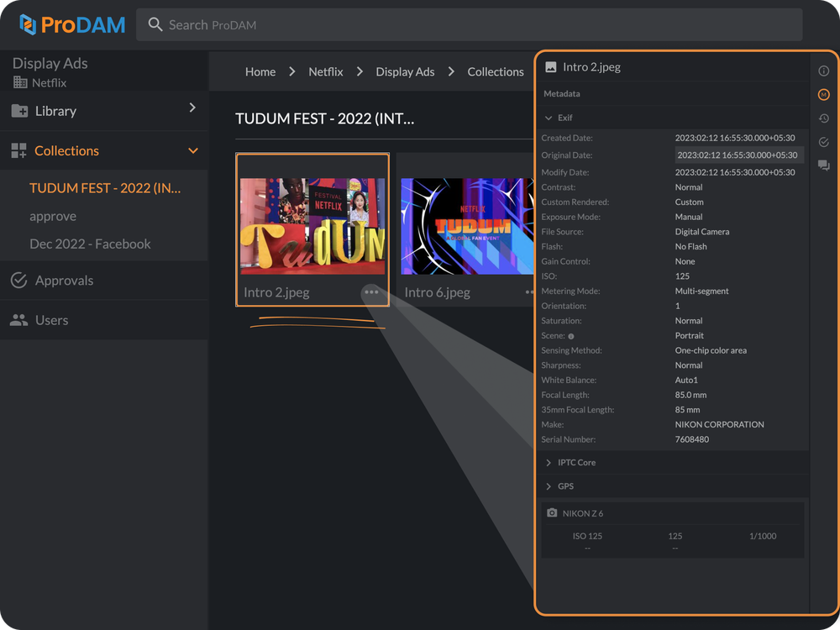Click the TUDUM FEST - 2022 page heading
The image size is (840, 630).
(324, 118)
